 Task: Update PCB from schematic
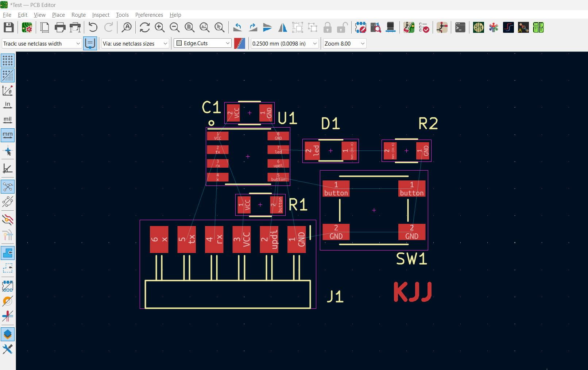(409, 27)
